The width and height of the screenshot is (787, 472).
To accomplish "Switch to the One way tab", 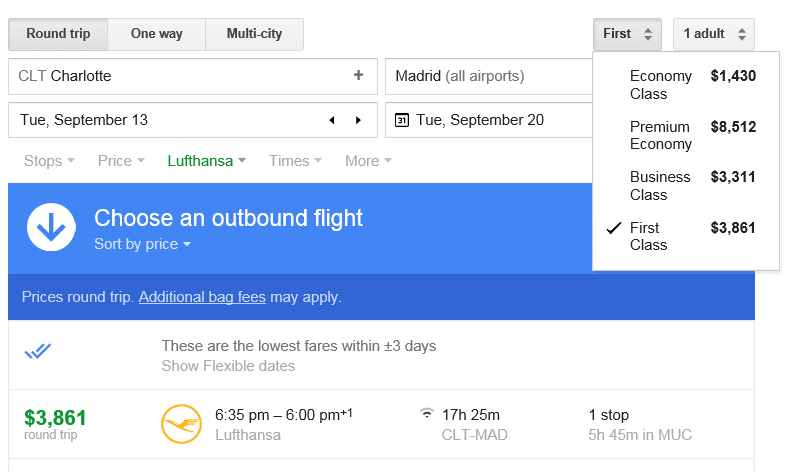I will (156, 34).
